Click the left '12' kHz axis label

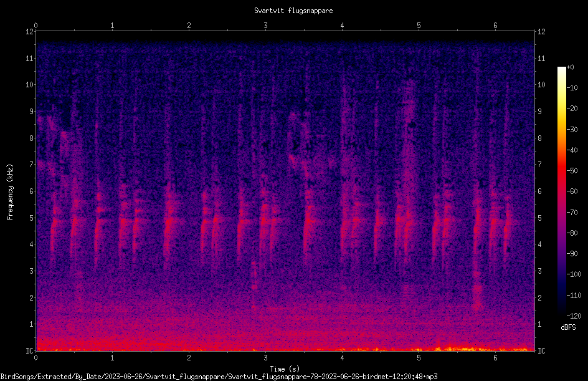tap(29, 32)
